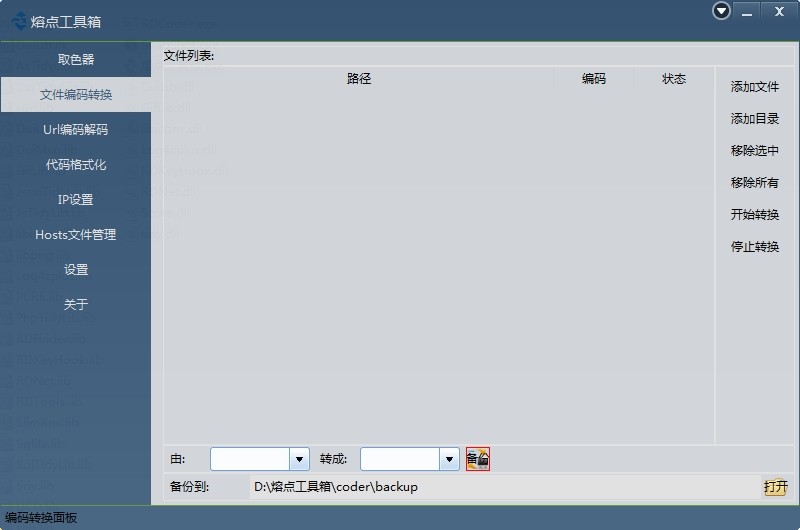800x530 pixels.
Task: Open Hosts文件管理 in the sidebar
Action: click(76, 235)
